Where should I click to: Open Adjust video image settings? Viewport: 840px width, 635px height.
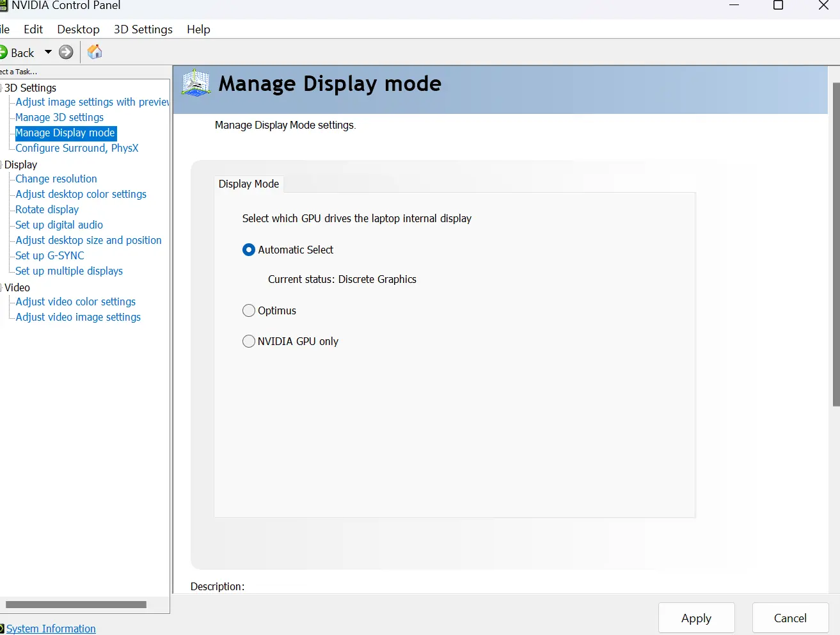78,317
